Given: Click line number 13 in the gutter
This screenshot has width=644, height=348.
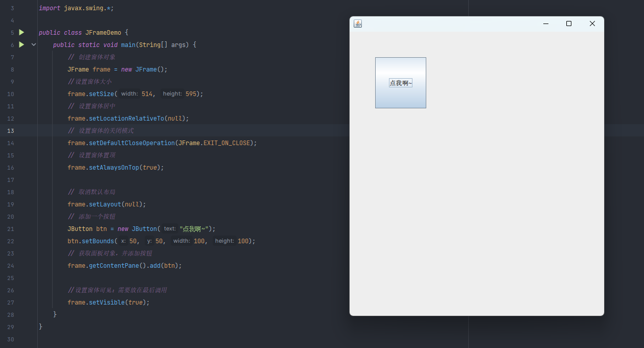Looking at the screenshot, I should [11, 131].
